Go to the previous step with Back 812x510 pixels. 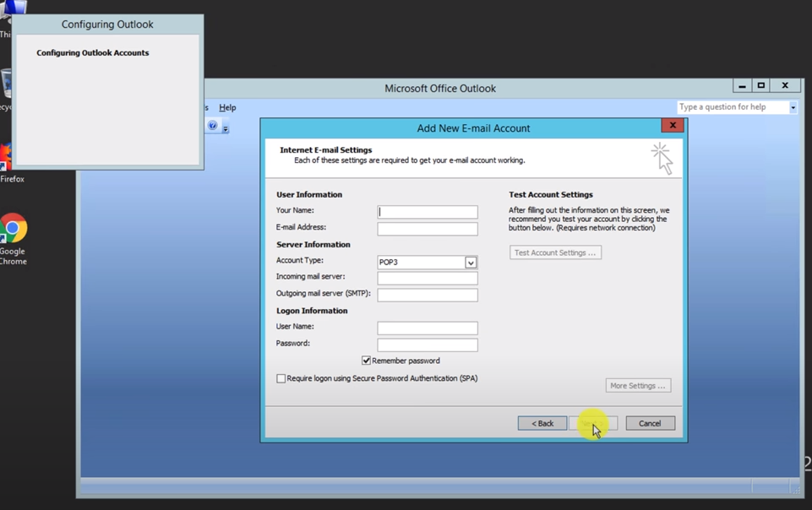[x=542, y=423]
